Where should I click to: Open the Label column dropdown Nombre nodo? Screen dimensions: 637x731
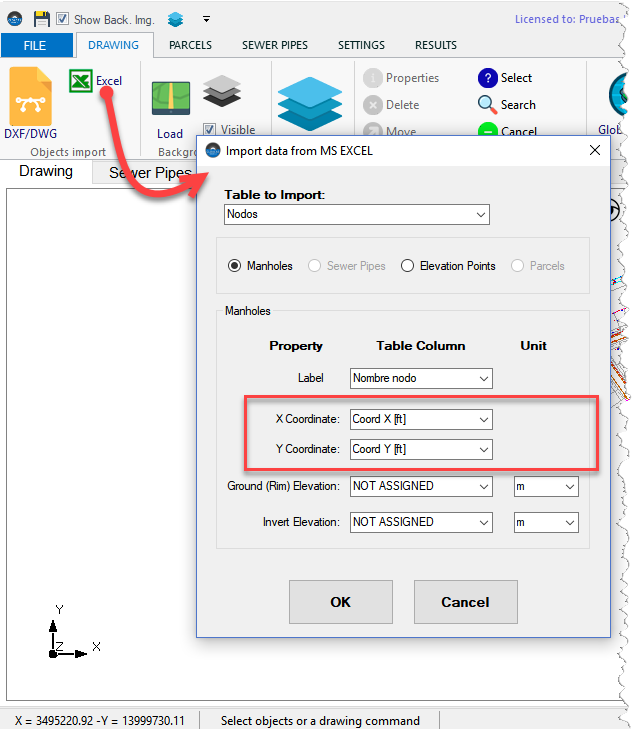[421, 379]
